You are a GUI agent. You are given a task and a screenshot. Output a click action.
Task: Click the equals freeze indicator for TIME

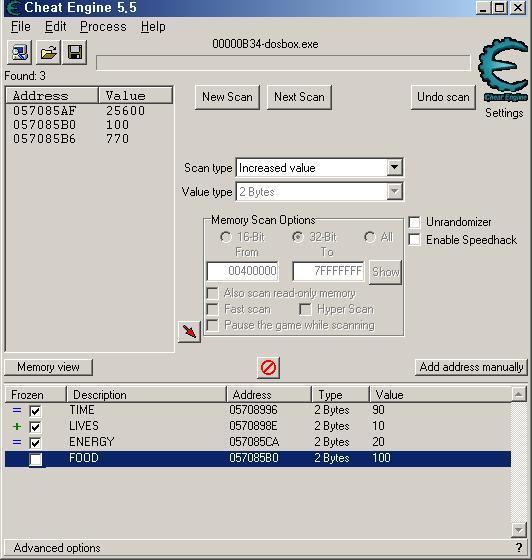(x=17, y=410)
